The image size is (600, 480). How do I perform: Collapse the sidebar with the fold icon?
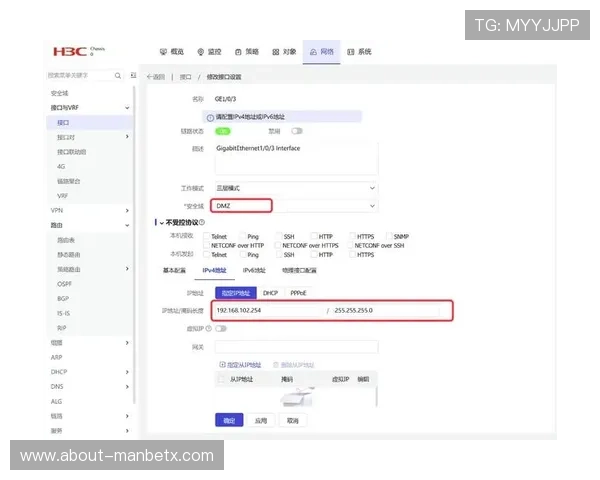[133, 75]
